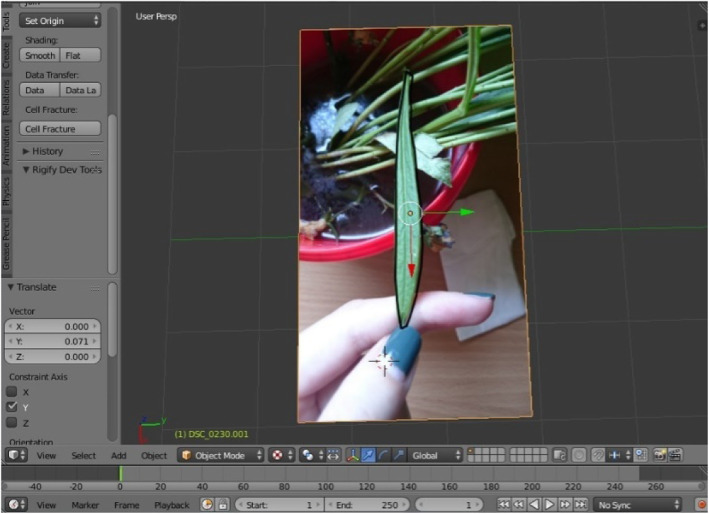The height and width of the screenshot is (514, 709).
Task: Click the 3D View editor type icon
Action: (15, 455)
